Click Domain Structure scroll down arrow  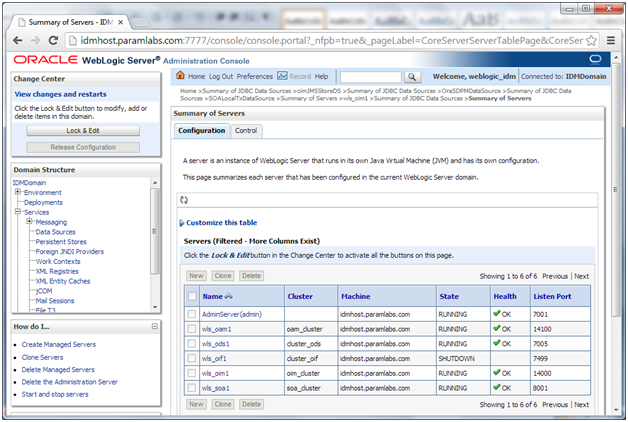click(155, 307)
